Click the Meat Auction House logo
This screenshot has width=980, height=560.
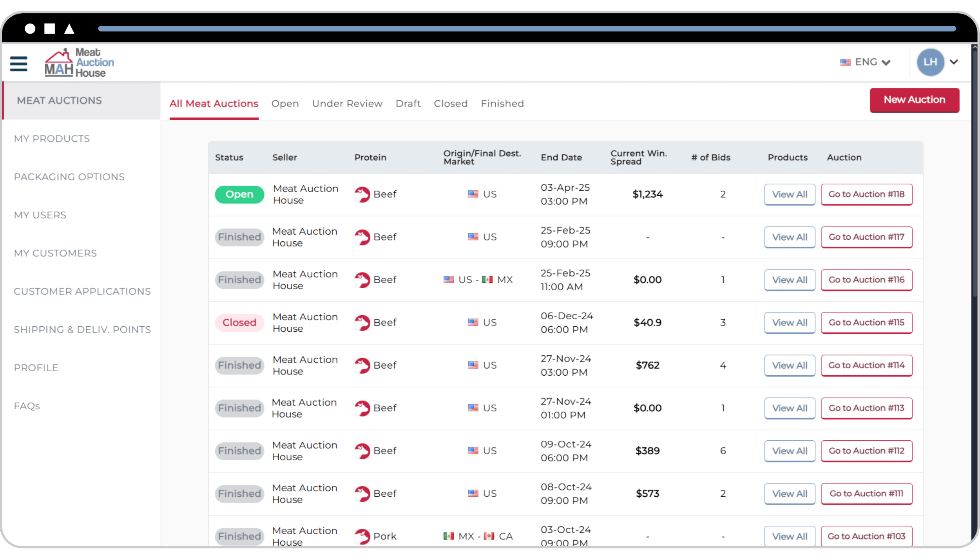pyautogui.click(x=79, y=62)
